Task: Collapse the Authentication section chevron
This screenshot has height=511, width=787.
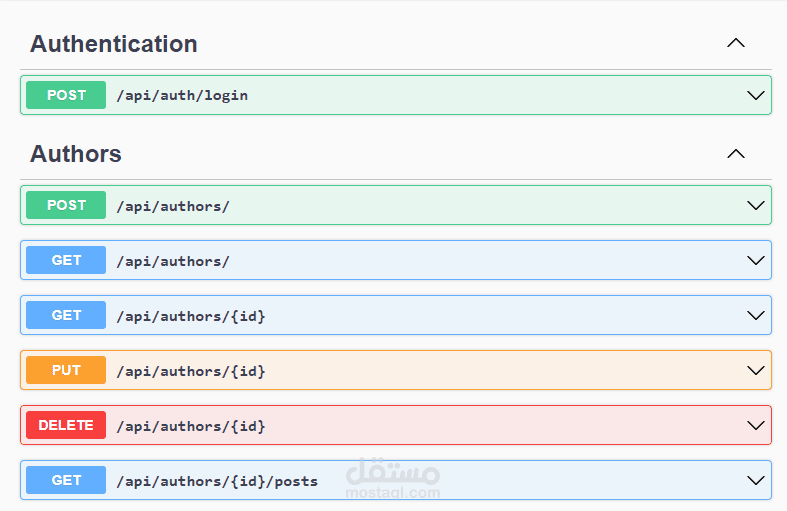Action: (x=736, y=43)
